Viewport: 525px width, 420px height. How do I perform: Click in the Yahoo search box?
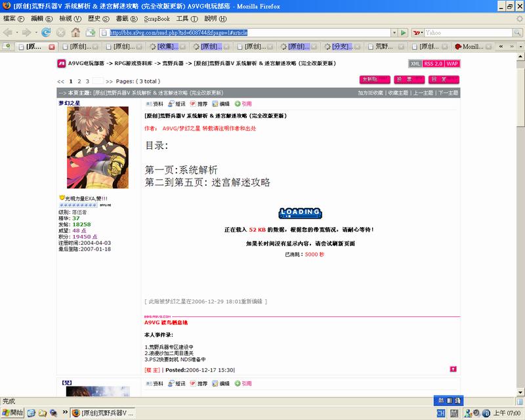(468, 33)
